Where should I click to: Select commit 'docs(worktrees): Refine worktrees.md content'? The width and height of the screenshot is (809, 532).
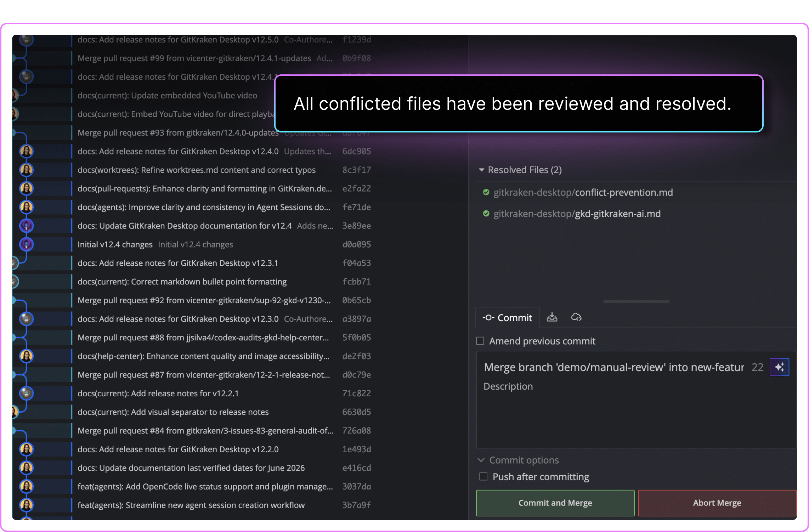click(x=197, y=170)
